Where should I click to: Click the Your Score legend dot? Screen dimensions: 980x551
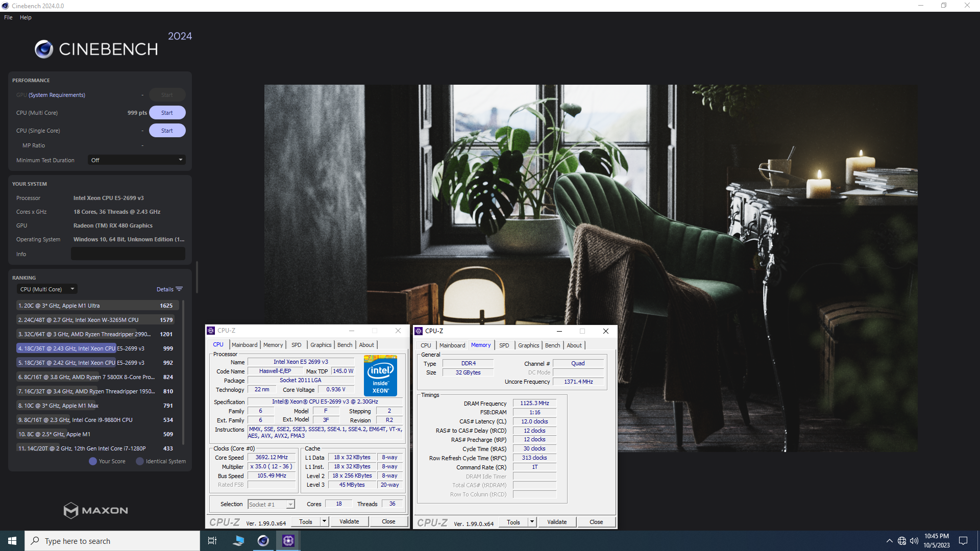tap(93, 461)
